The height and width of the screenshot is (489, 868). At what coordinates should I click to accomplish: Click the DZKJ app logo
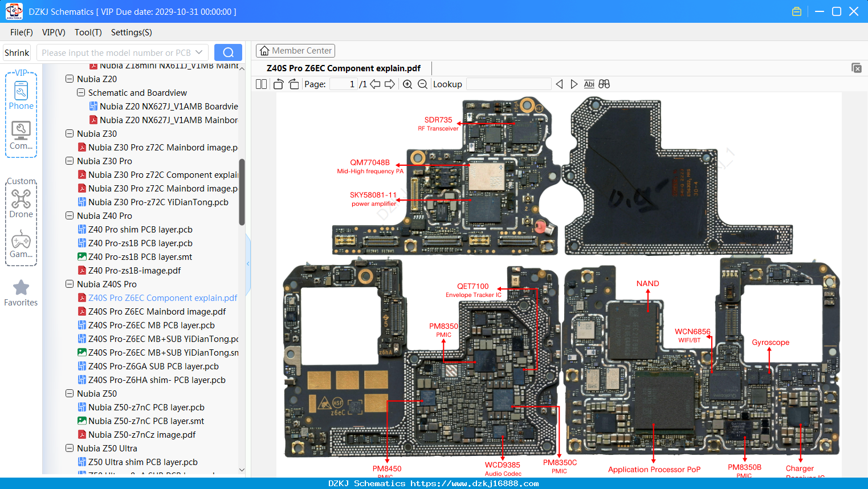pos(14,11)
